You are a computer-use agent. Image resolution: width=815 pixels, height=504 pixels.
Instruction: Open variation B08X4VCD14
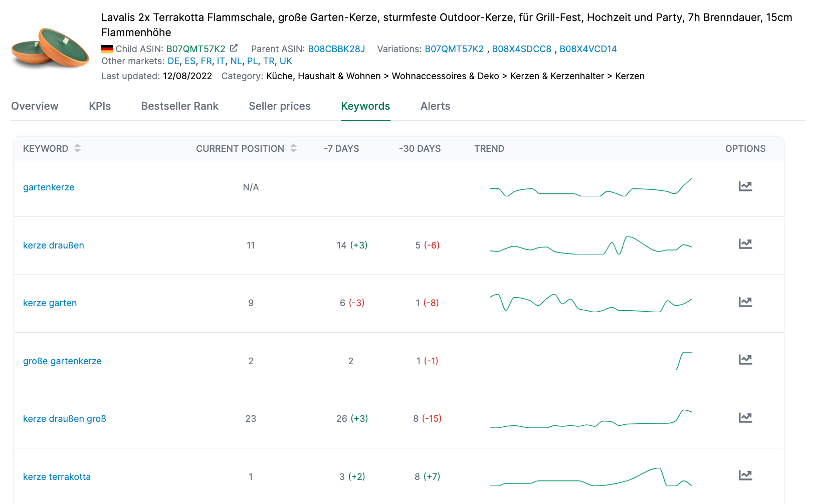pyautogui.click(x=588, y=49)
